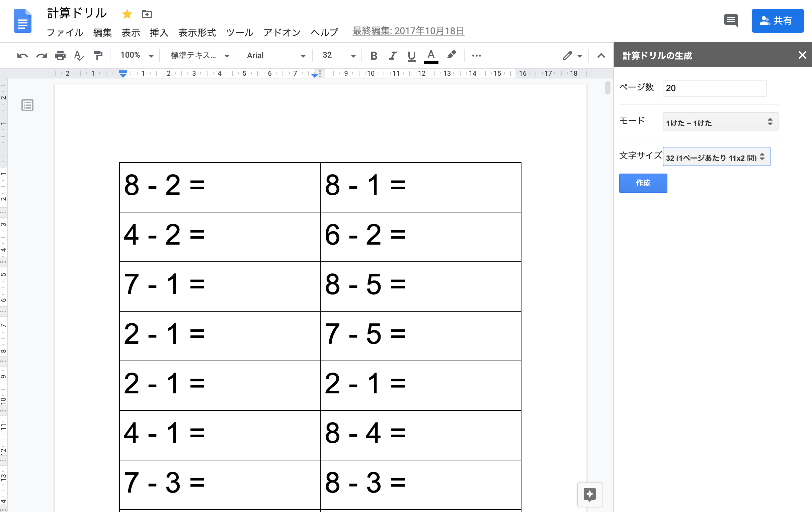Open the 100% zoom dropdown
The image size is (812, 512).
(x=137, y=56)
